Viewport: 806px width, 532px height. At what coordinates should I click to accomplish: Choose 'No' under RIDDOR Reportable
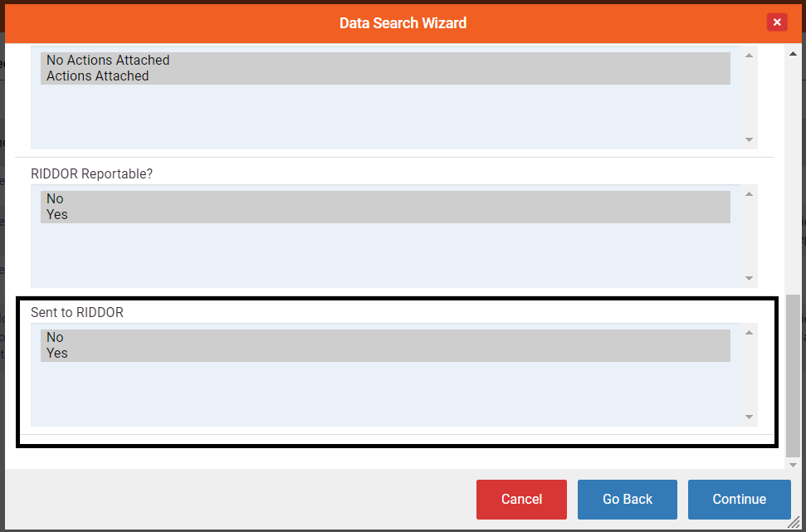[55, 198]
